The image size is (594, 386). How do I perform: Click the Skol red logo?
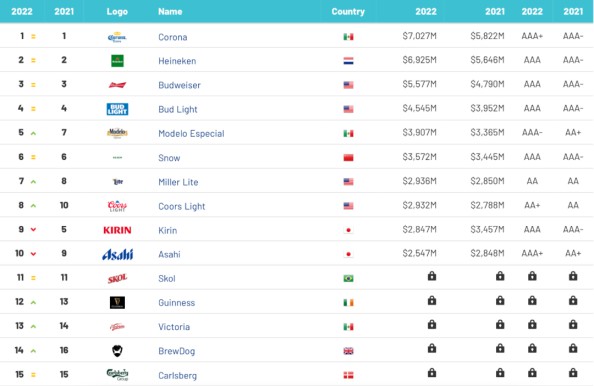[117, 278]
